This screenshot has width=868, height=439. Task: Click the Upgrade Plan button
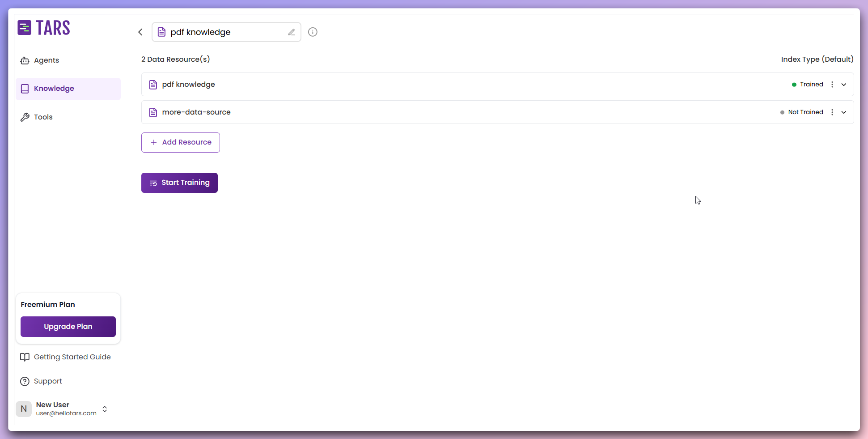tap(68, 327)
